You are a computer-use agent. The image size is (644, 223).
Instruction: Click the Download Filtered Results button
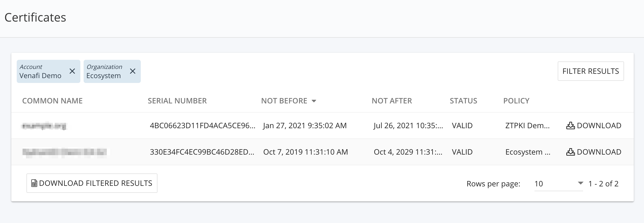[92, 183]
